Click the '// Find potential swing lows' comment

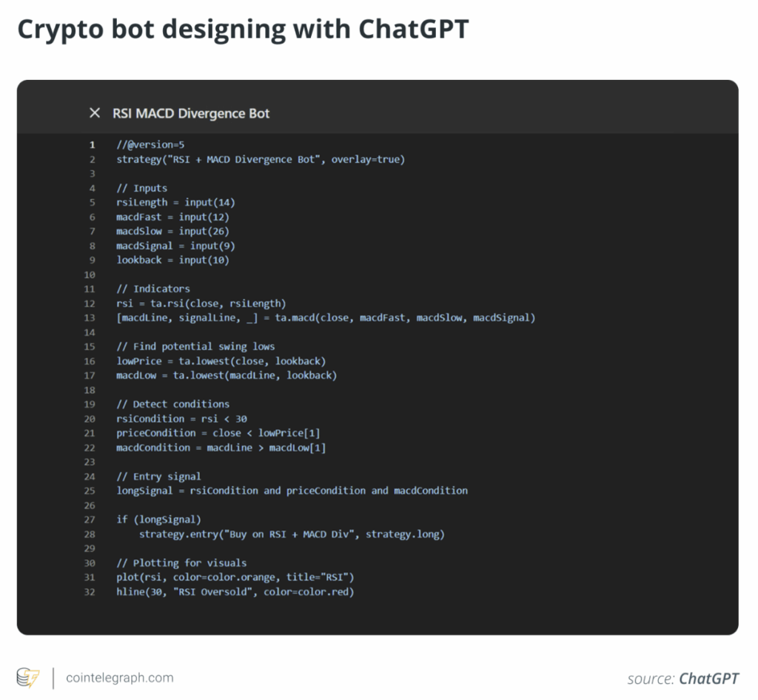click(x=195, y=346)
